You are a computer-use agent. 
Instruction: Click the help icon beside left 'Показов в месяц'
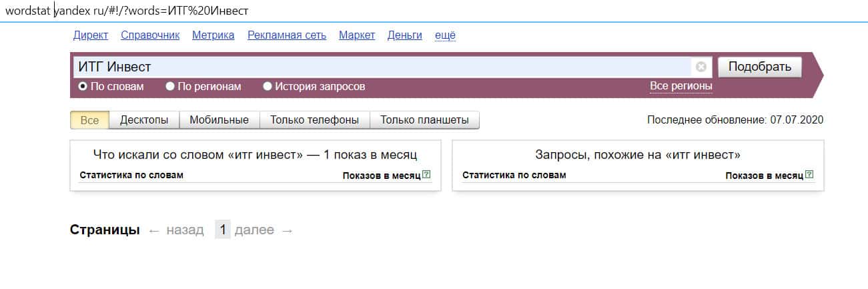pos(427,175)
